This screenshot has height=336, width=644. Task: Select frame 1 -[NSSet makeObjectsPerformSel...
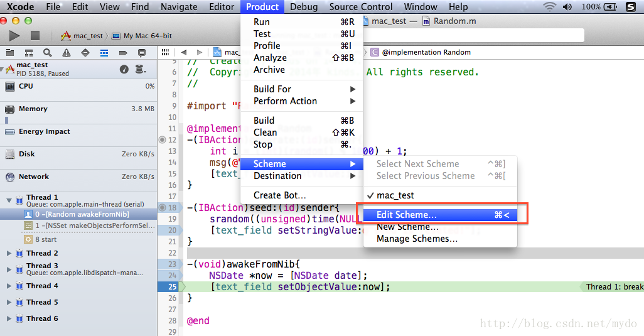click(x=78, y=225)
